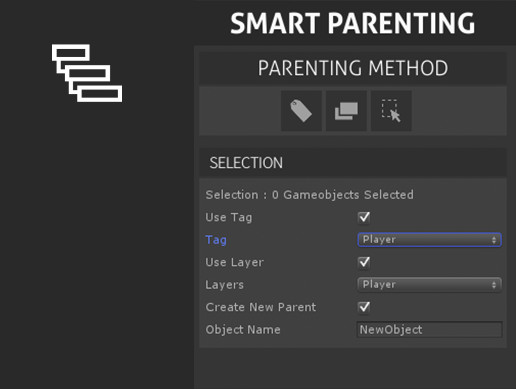This screenshot has height=389, width=516.
Task: Click the hierarchy logo icon
Action: tap(87, 73)
